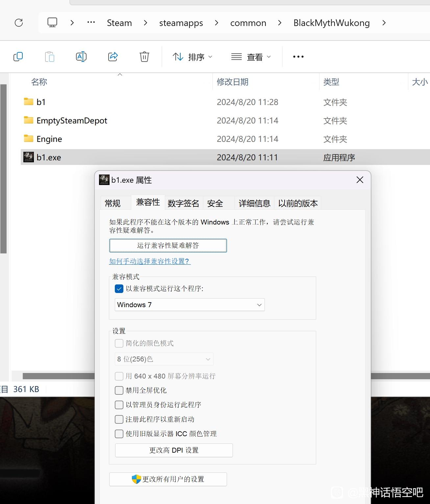This screenshot has width=430, height=504.
Task: Click the reduced color mode checkbox
Action: tap(119, 343)
